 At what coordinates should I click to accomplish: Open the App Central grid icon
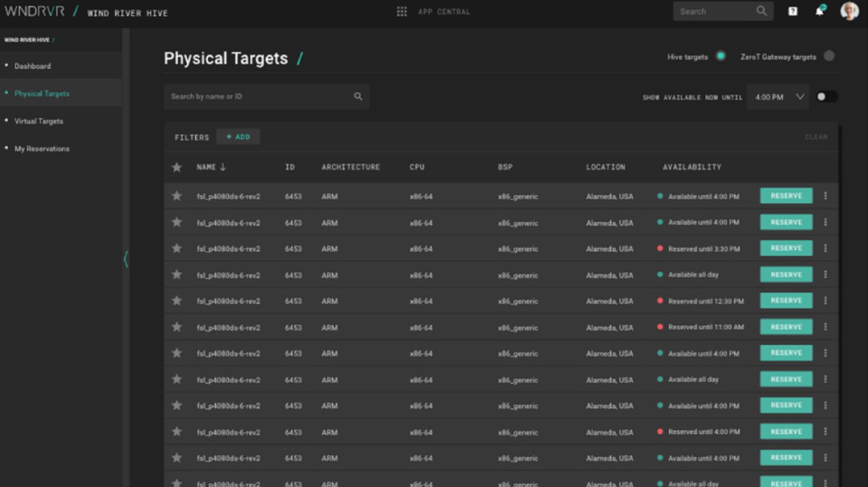pos(401,12)
